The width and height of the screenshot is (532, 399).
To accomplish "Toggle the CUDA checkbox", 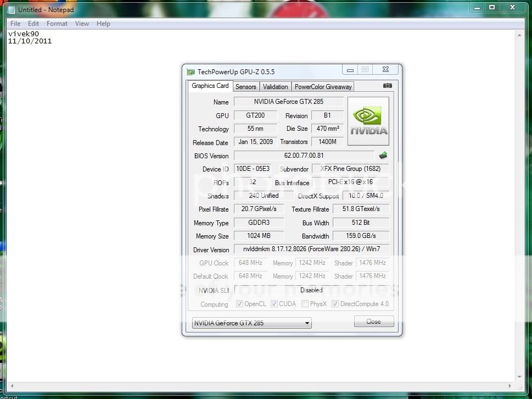I will point(274,303).
